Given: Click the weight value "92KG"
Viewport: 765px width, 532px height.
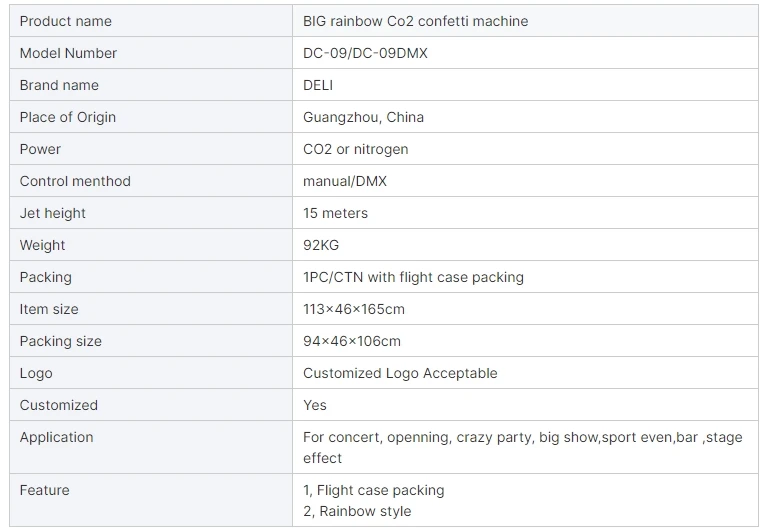Looking at the screenshot, I should (x=321, y=245).
